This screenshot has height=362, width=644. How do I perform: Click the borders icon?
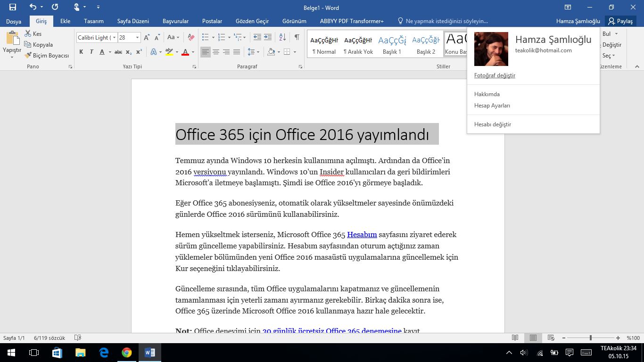click(x=287, y=52)
